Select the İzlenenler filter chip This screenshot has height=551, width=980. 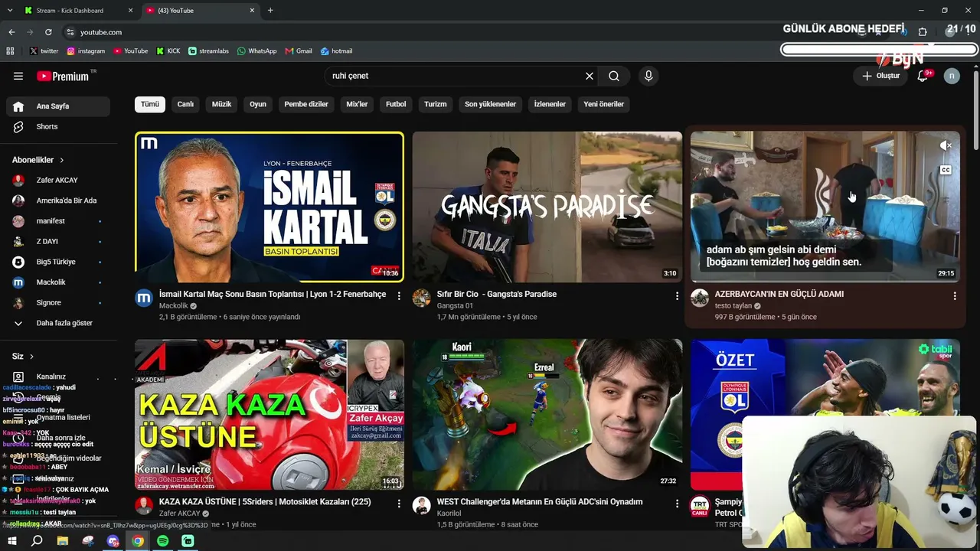point(550,104)
